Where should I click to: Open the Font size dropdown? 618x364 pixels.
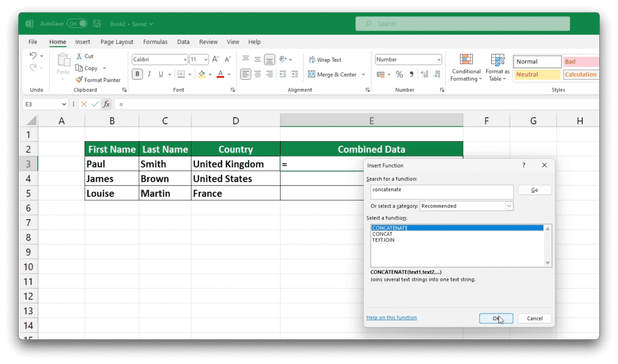coord(206,60)
